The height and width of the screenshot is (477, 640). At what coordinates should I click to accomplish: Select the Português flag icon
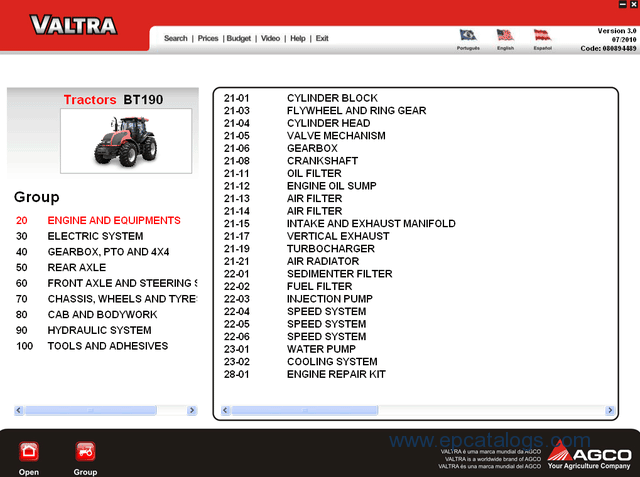click(x=468, y=35)
